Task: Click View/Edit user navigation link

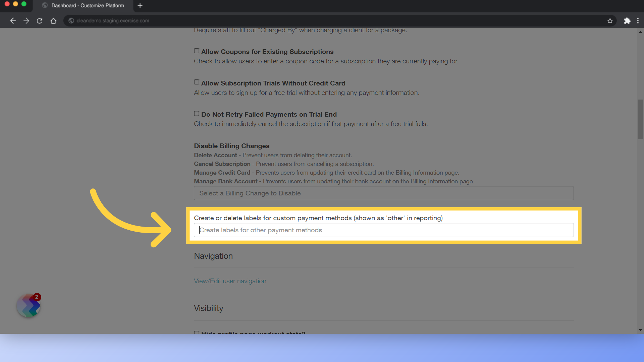Action: tap(230, 281)
